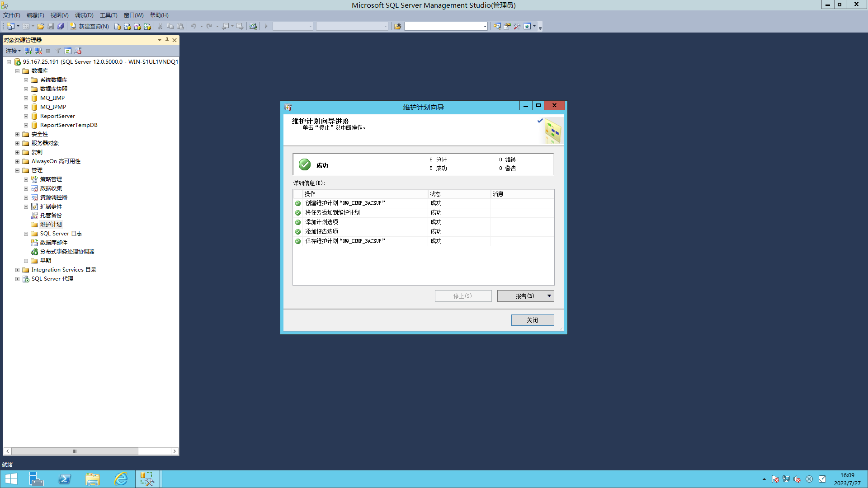
Task: Click the 关闭 button in the wizard
Action: (x=532, y=320)
